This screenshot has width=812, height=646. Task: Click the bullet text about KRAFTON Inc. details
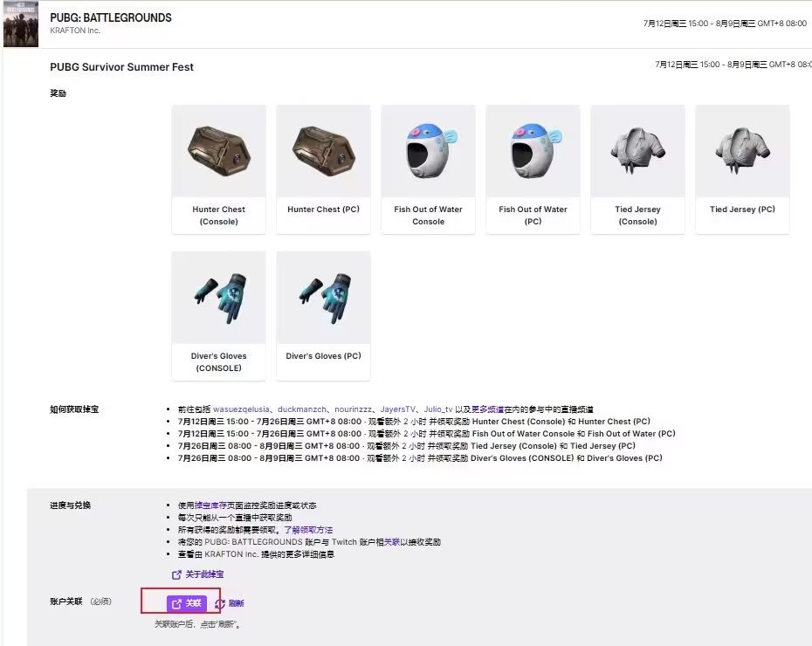[257, 554]
